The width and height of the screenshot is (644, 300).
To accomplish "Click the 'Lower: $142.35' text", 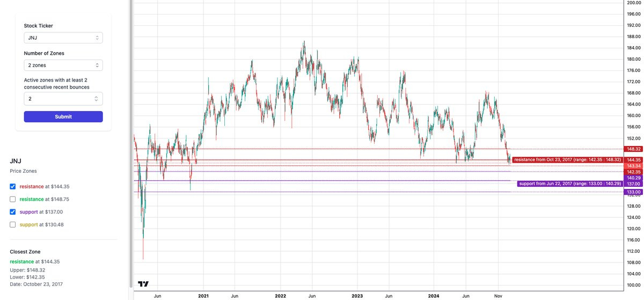I will click(x=27, y=277).
